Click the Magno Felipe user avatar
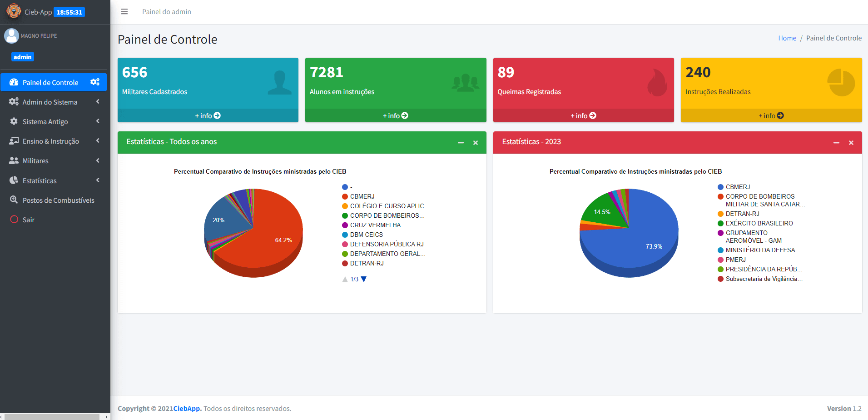 click(11, 36)
